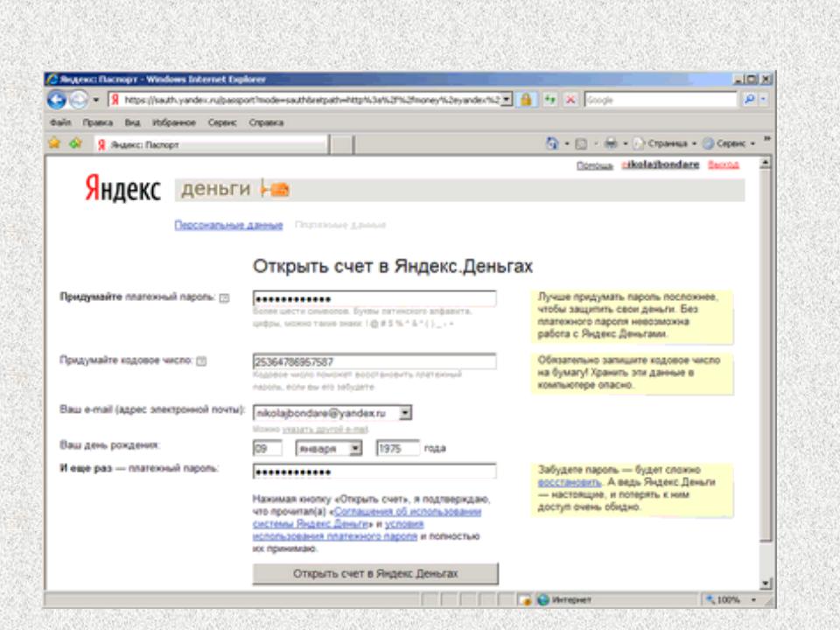This screenshot has height=630, width=840.
Task: Click the status bar security shield icon
Action: click(x=526, y=600)
